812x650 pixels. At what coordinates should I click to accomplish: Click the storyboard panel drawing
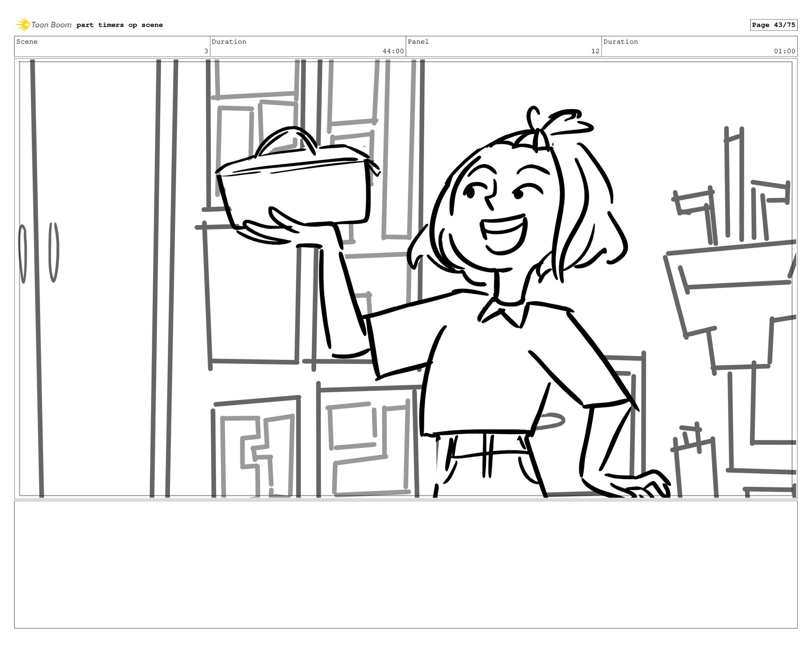click(406, 279)
